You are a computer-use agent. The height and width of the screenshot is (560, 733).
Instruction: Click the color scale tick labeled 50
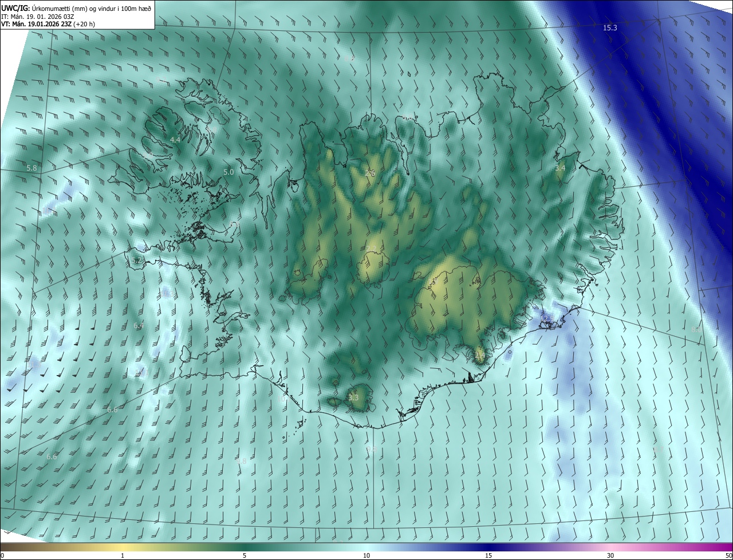tap(729, 555)
